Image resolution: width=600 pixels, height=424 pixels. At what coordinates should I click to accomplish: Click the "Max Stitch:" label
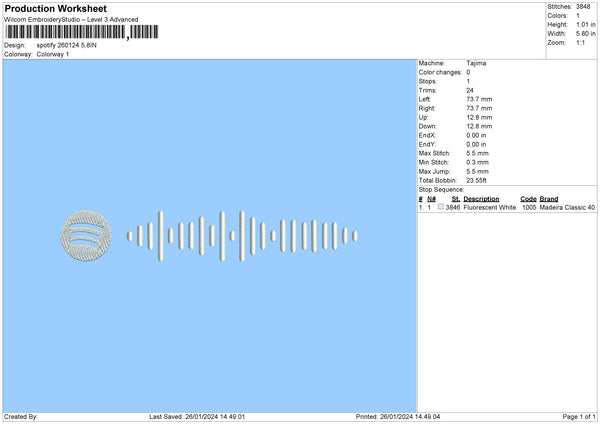point(434,153)
